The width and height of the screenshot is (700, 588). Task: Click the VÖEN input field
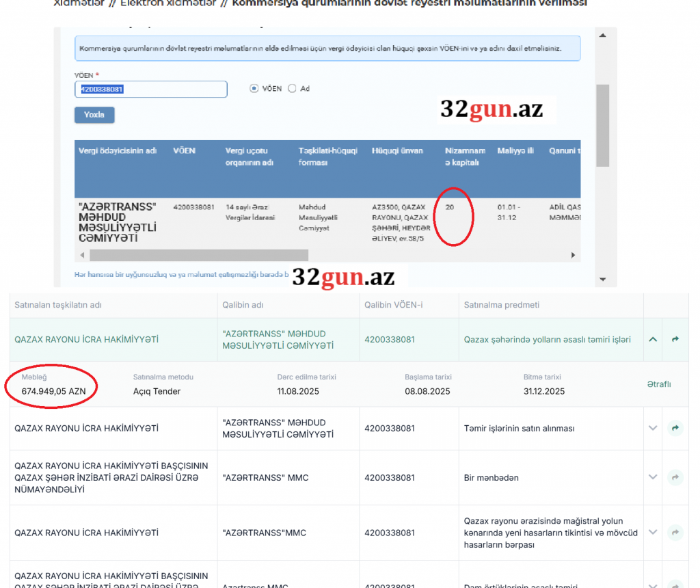[151, 90]
